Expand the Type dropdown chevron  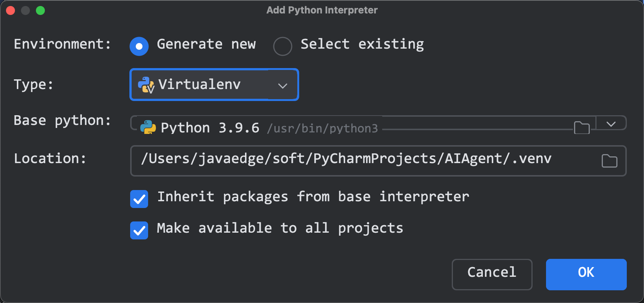tap(283, 86)
